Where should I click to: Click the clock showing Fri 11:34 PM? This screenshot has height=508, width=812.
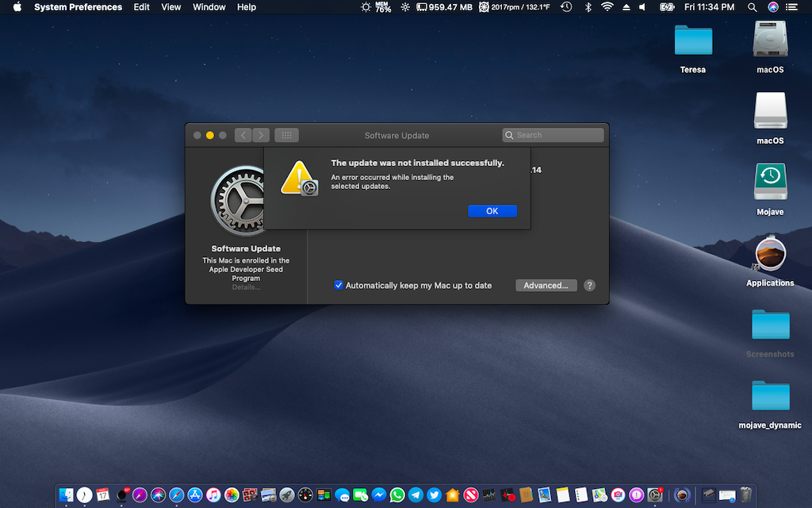pos(709,6)
